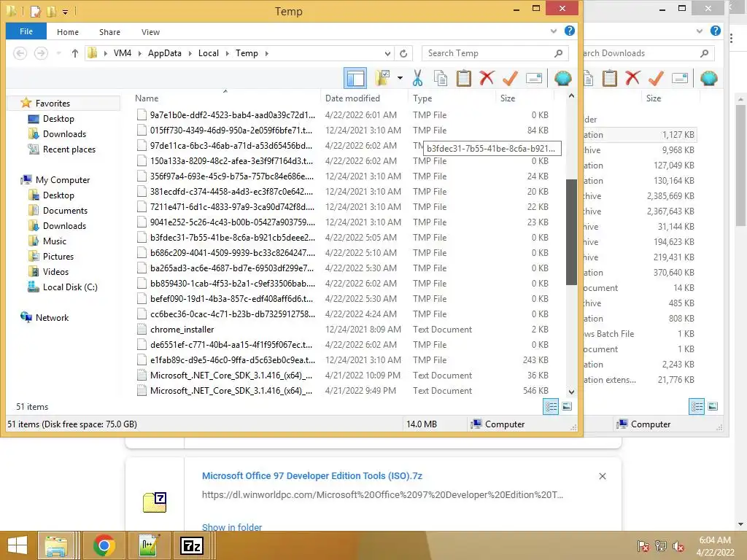Click Properties quick access icon in Temp title bar

36,10
